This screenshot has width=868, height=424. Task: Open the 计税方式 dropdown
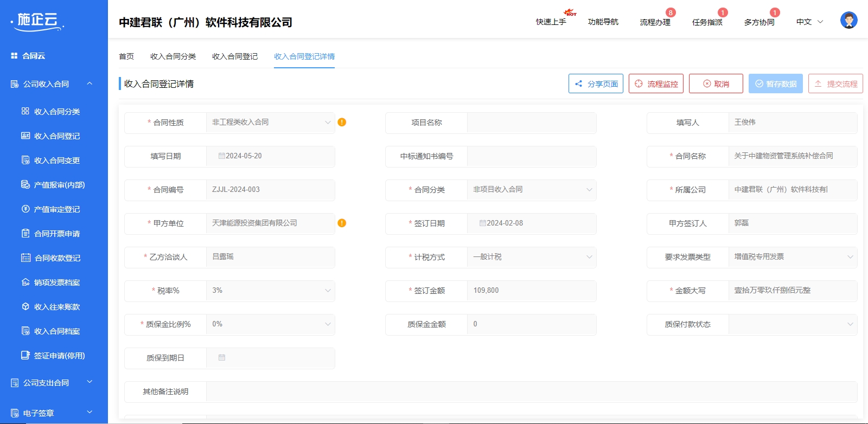pos(532,257)
